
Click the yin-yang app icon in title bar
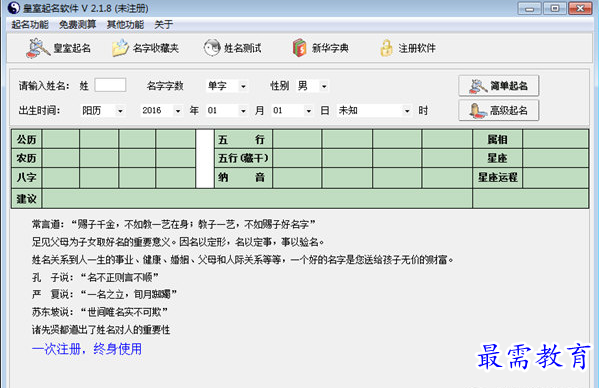click(x=14, y=8)
